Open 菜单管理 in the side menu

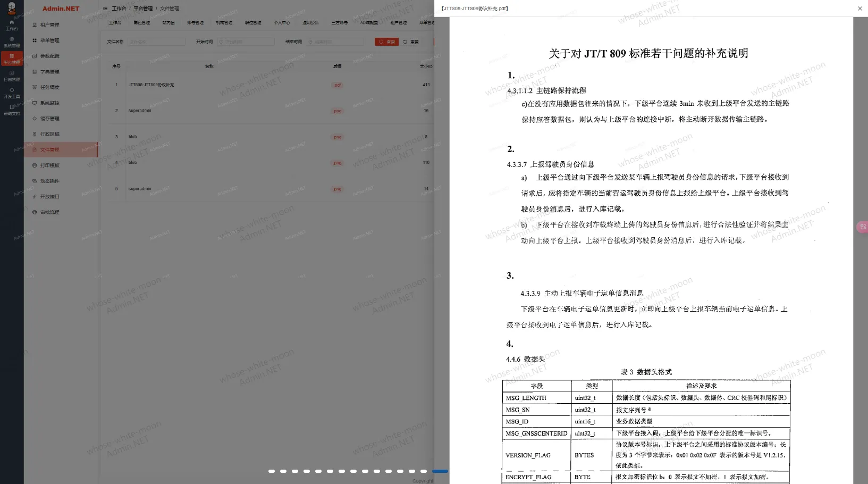coord(62,40)
